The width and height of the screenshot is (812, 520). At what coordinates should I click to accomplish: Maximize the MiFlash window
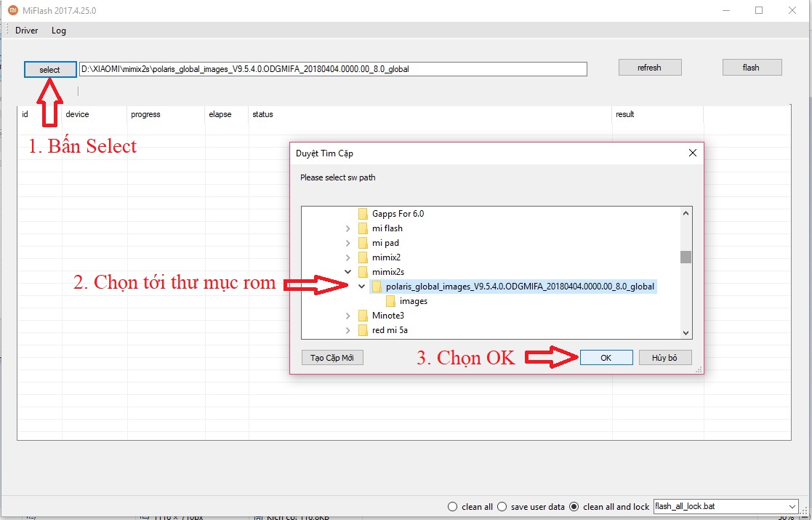pos(759,10)
